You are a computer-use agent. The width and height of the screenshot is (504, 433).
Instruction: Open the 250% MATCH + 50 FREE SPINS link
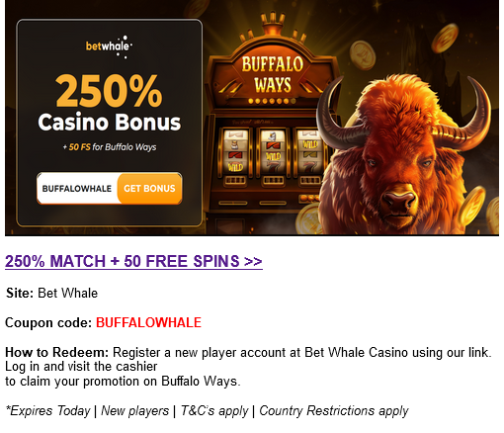click(x=133, y=261)
